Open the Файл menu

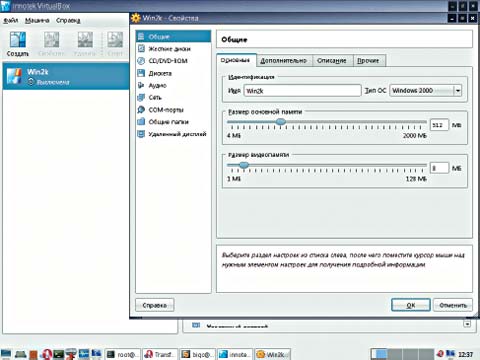point(10,21)
